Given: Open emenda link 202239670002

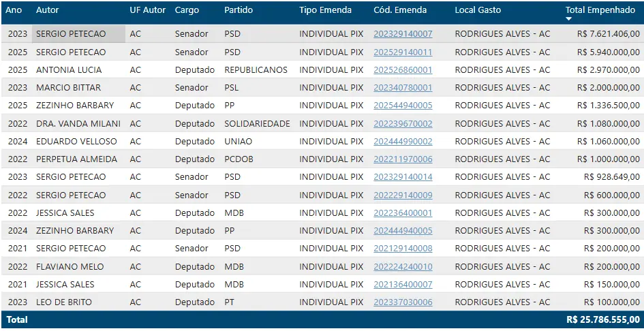Looking at the screenshot, I should pos(402,123).
